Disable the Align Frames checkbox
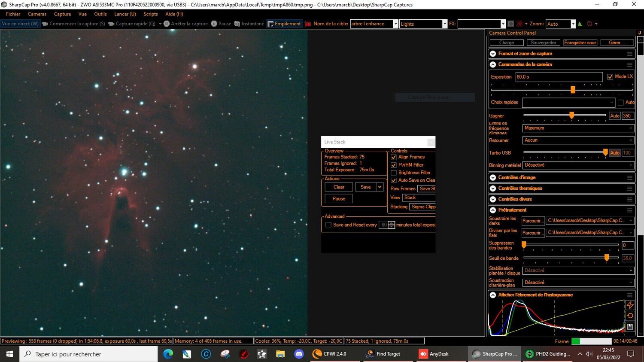Viewport: 644px width, 362px height. [394, 157]
